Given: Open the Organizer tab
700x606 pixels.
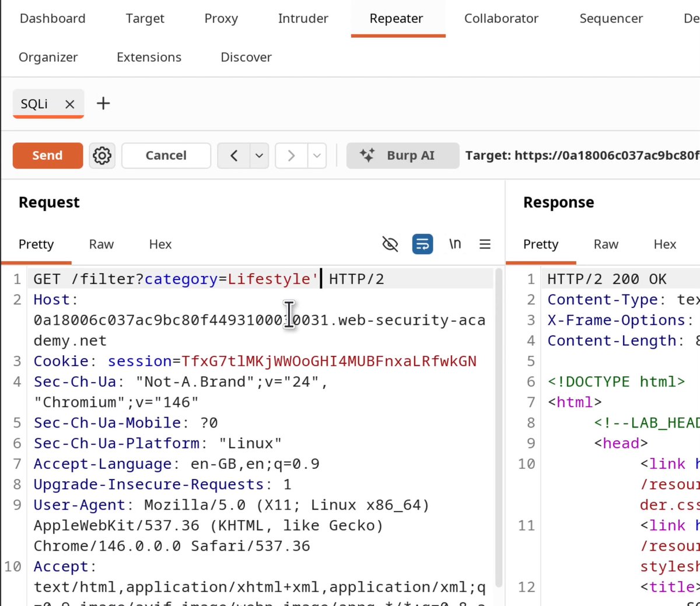Looking at the screenshot, I should (48, 57).
